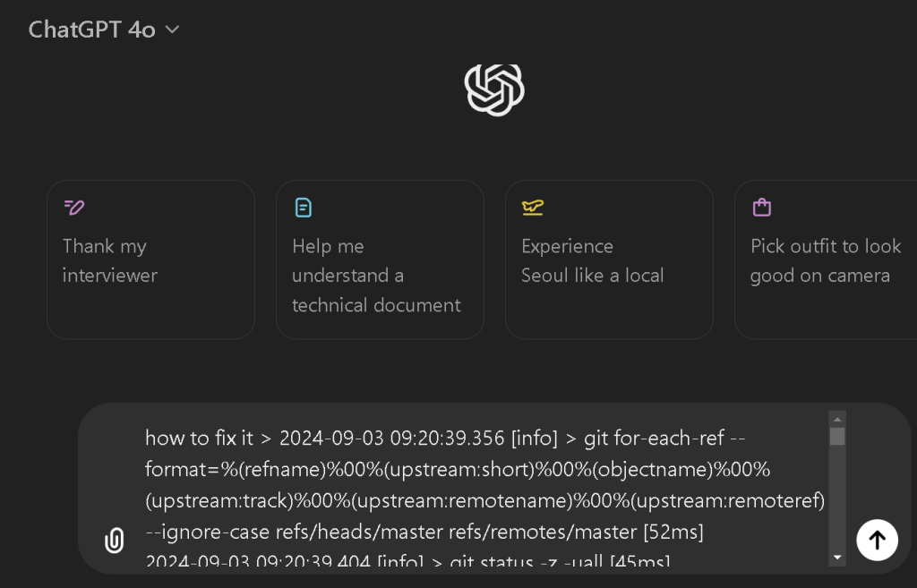Click the paperclip attach file icon

click(114, 540)
